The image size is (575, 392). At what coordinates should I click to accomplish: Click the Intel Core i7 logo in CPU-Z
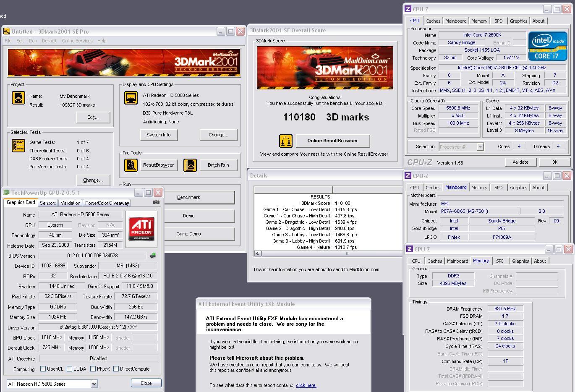[548, 46]
